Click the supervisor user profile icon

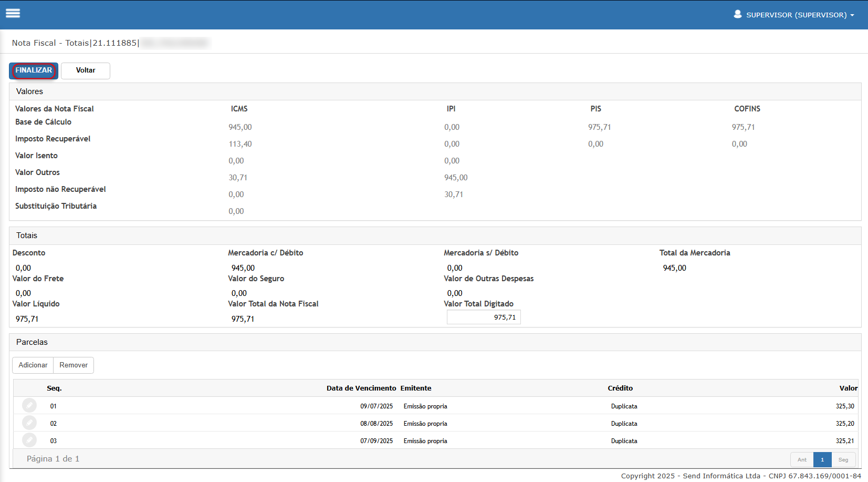tap(738, 14)
